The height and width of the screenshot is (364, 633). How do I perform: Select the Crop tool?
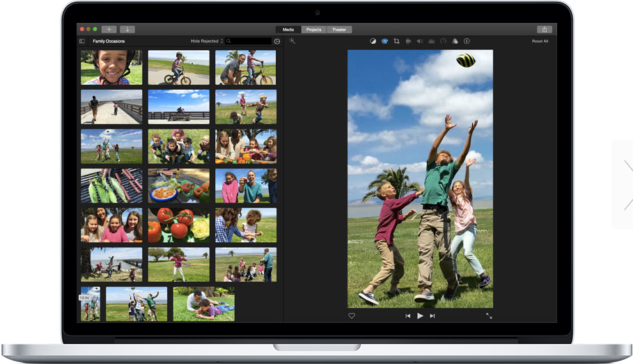[x=396, y=41]
